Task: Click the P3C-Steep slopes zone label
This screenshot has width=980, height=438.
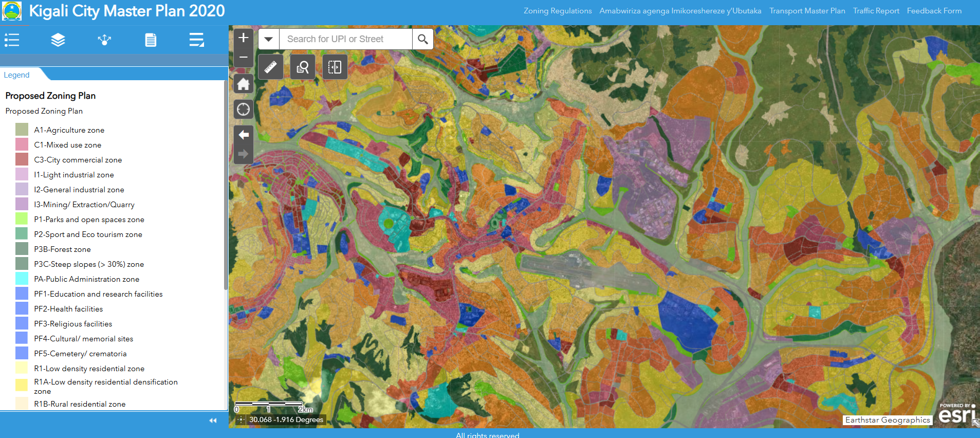Action: (x=89, y=264)
